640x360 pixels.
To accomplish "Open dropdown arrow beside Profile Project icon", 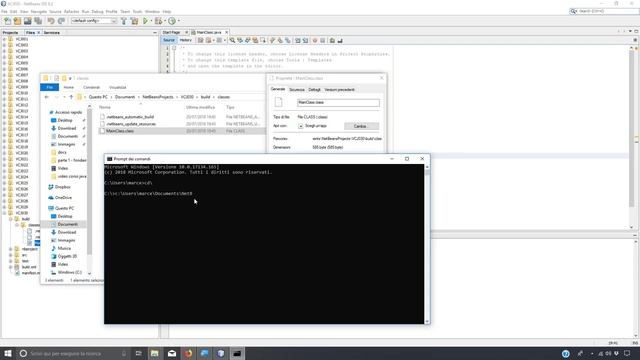I will pyautogui.click(x=178, y=21).
